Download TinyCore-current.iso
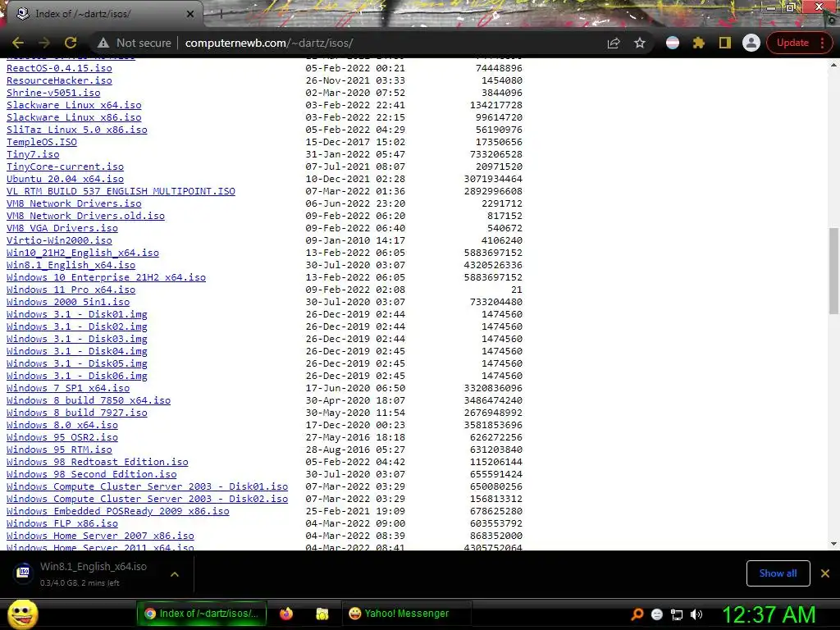Image resolution: width=840 pixels, height=630 pixels. 66,167
